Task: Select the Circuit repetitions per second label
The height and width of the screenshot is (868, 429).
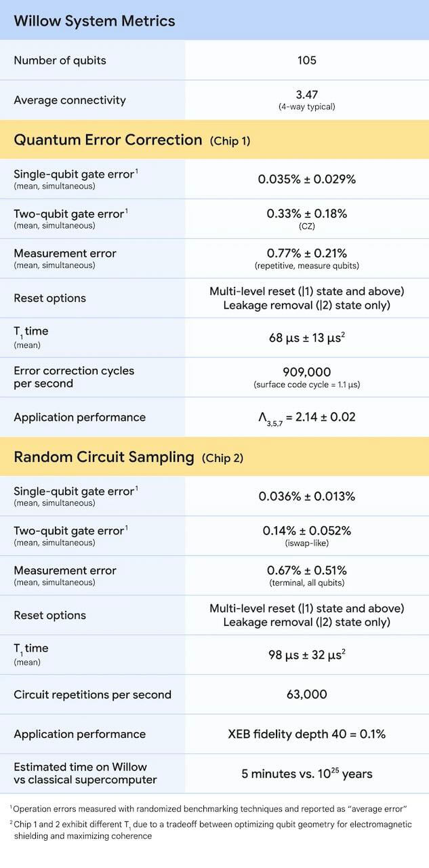Action: [92, 694]
